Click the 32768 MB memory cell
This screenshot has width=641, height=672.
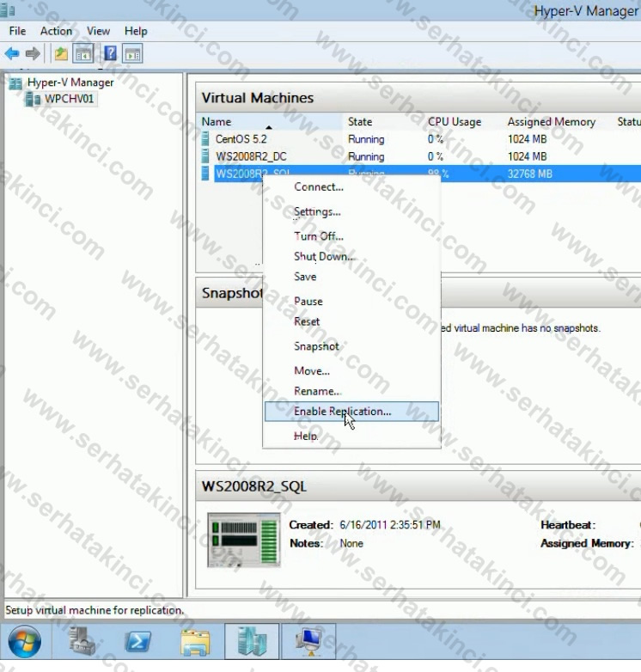coord(530,174)
